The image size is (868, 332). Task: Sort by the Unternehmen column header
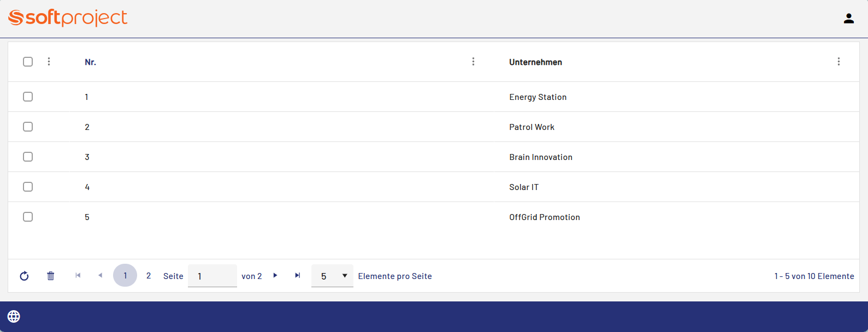click(535, 62)
